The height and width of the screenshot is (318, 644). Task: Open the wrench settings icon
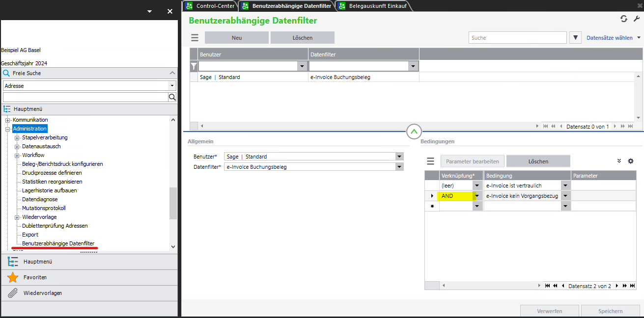(x=636, y=19)
